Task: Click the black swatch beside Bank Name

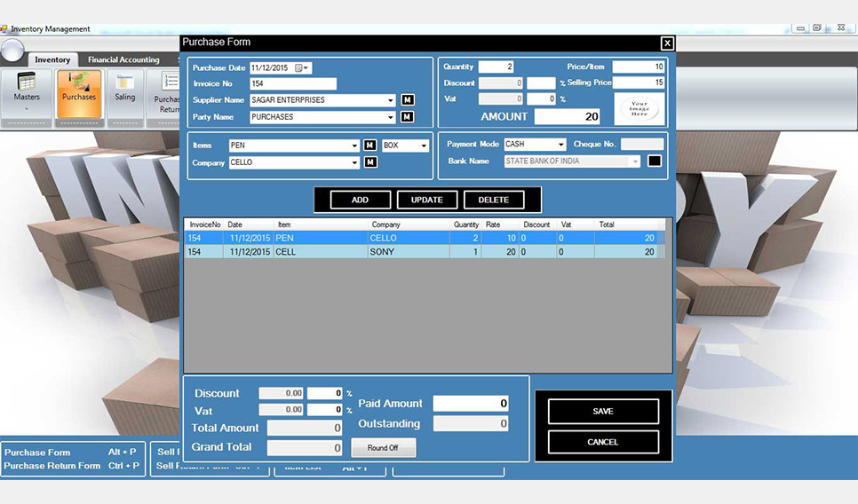Action: (x=655, y=161)
